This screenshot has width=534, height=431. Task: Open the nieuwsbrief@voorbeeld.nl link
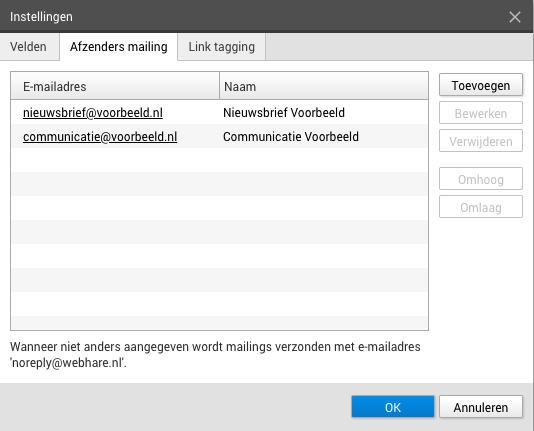[x=93, y=113]
